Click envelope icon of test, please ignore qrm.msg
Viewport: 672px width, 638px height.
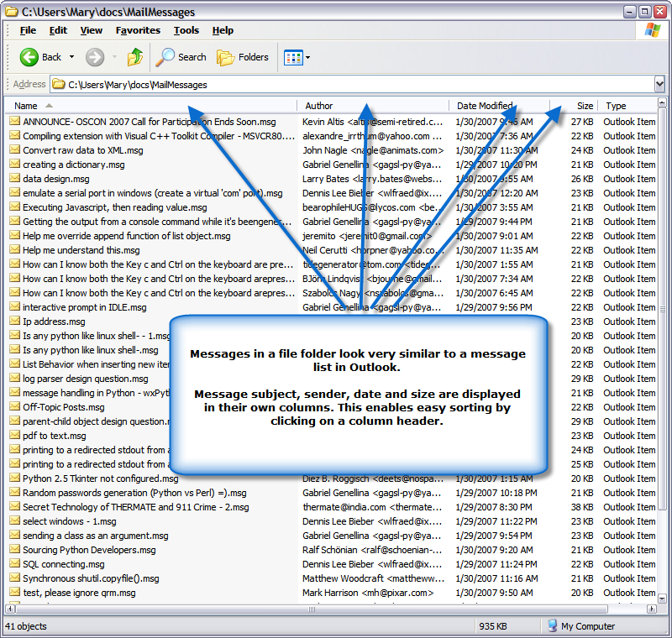click(x=15, y=592)
